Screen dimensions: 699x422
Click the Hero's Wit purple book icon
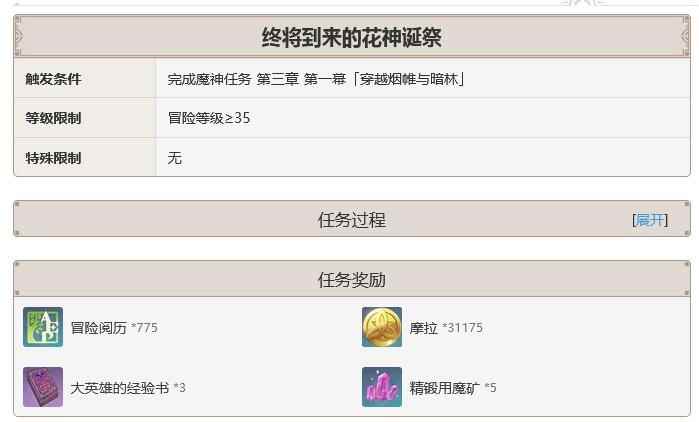[x=43, y=387]
